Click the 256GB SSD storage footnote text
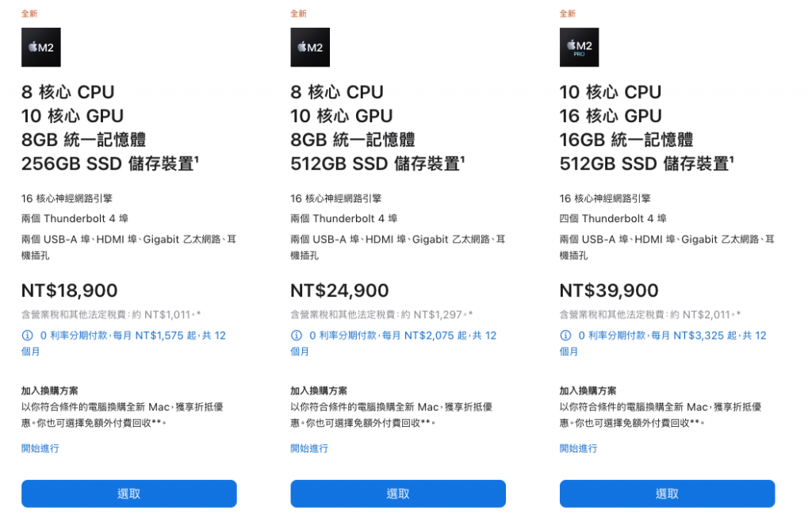Viewport: 812px width, 526px height. [x=110, y=163]
